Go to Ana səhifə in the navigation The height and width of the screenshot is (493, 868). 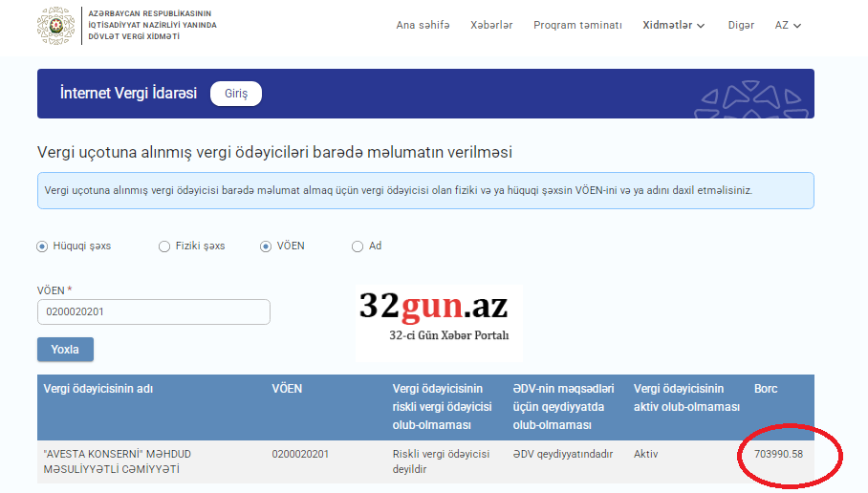423,26
